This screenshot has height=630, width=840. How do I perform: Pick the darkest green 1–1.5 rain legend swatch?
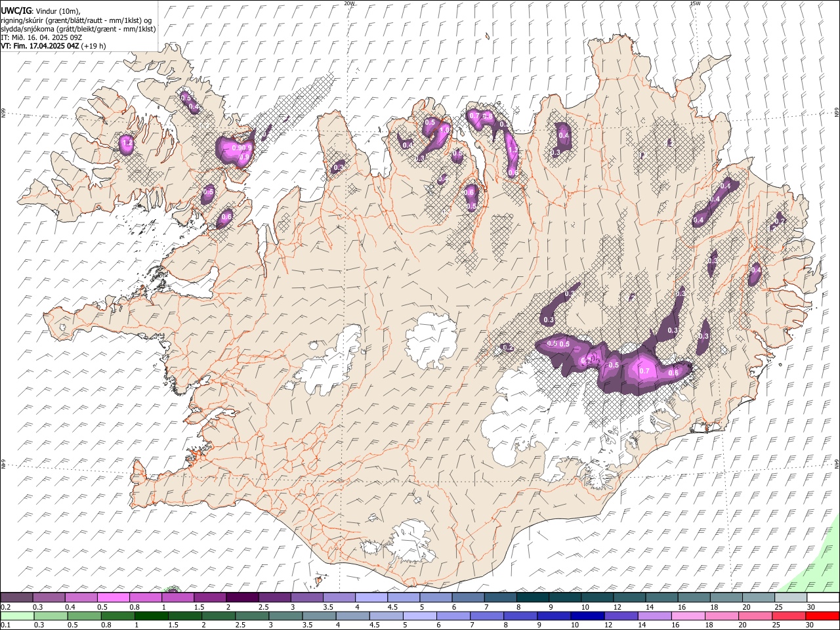[x=152, y=616]
